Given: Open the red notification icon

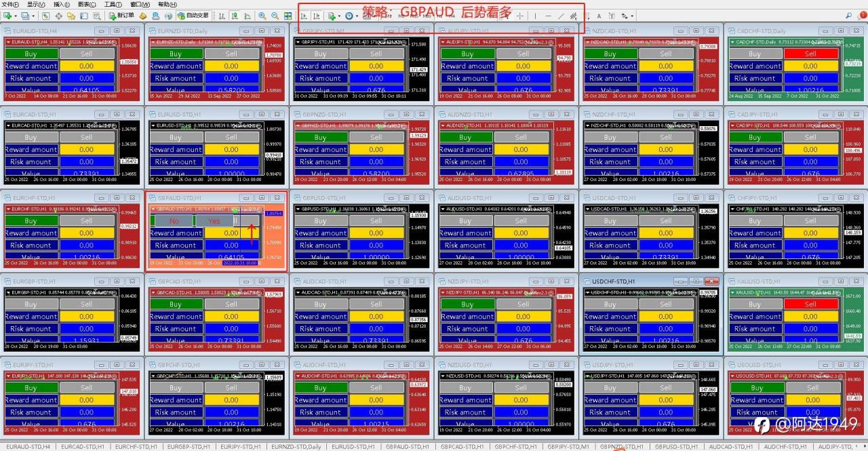Looking at the screenshot, I should click(863, 15).
